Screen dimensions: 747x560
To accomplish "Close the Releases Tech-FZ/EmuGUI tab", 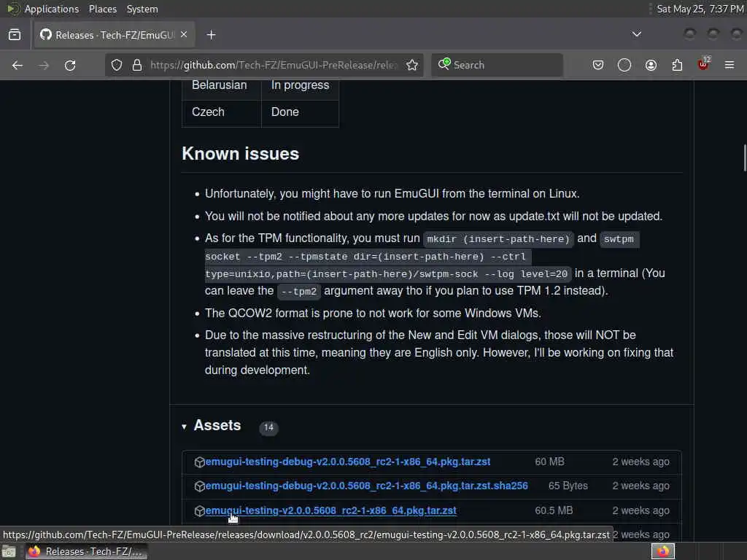I will [184, 34].
